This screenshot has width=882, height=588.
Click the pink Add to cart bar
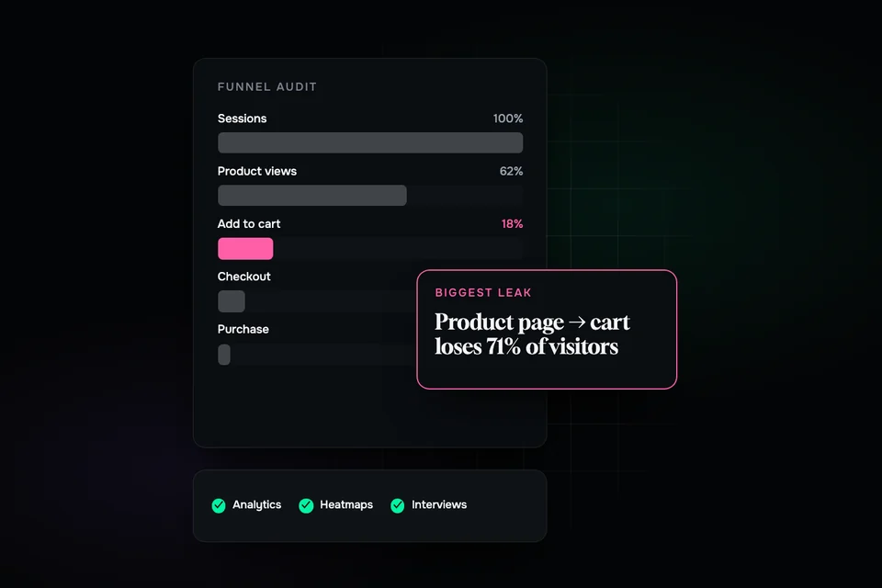pyautogui.click(x=245, y=248)
